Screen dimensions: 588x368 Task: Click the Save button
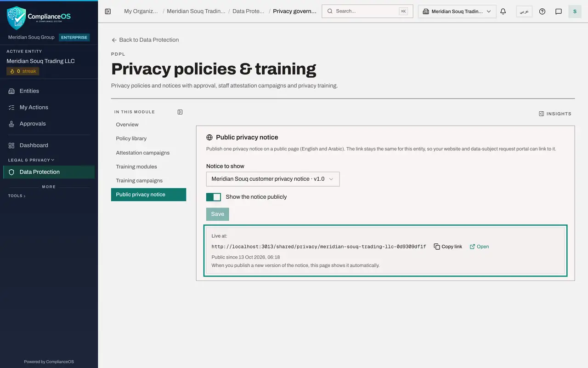[218, 214]
